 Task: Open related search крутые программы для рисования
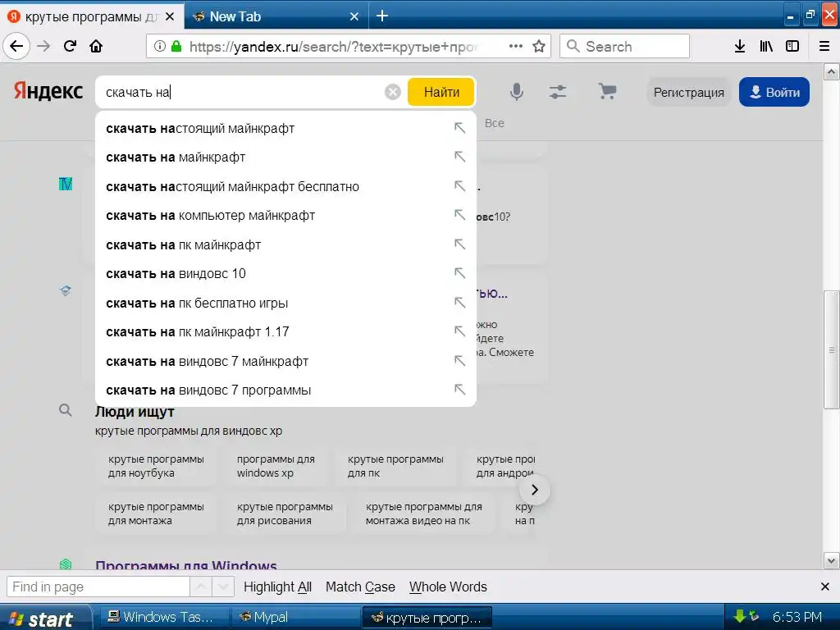coord(285,514)
